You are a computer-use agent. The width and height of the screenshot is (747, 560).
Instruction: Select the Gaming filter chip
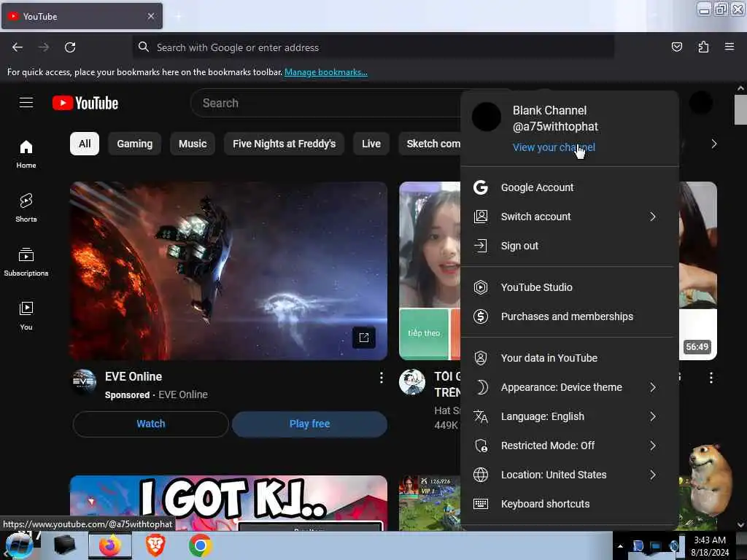[135, 144]
